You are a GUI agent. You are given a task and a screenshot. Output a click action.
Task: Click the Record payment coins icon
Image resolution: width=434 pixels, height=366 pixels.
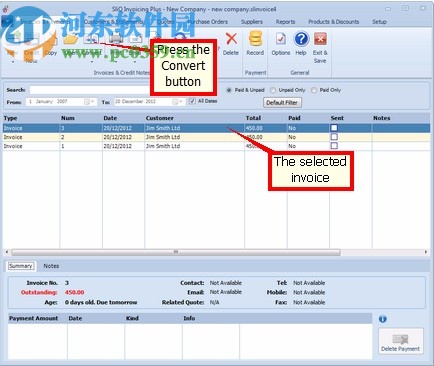(255, 38)
